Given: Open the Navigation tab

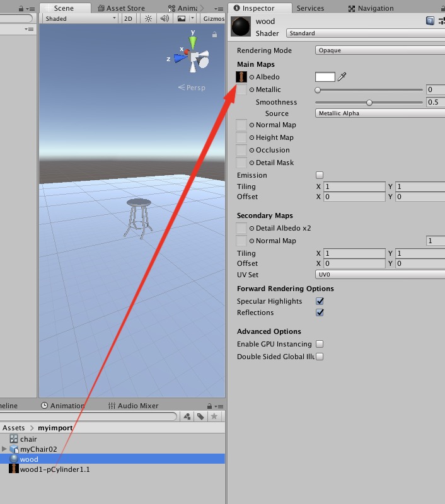Looking at the screenshot, I should [x=371, y=8].
